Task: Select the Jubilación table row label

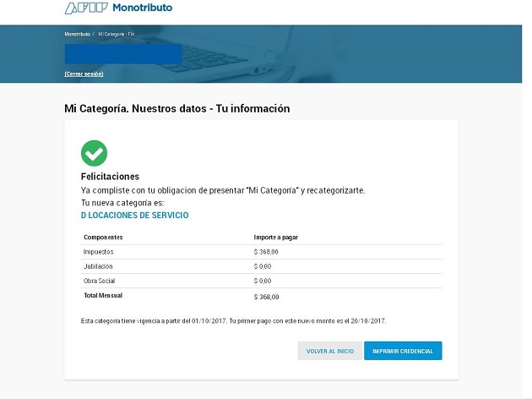Action: pyautogui.click(x=98, y=266)
